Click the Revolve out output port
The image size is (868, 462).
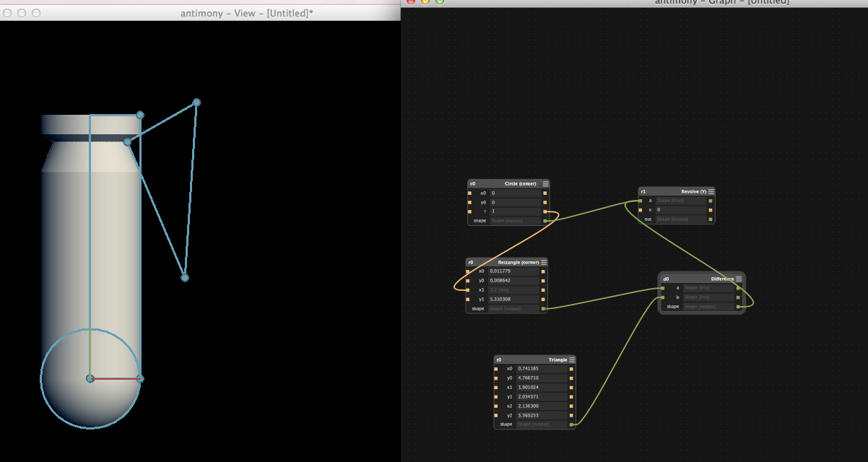pos(711,219)
